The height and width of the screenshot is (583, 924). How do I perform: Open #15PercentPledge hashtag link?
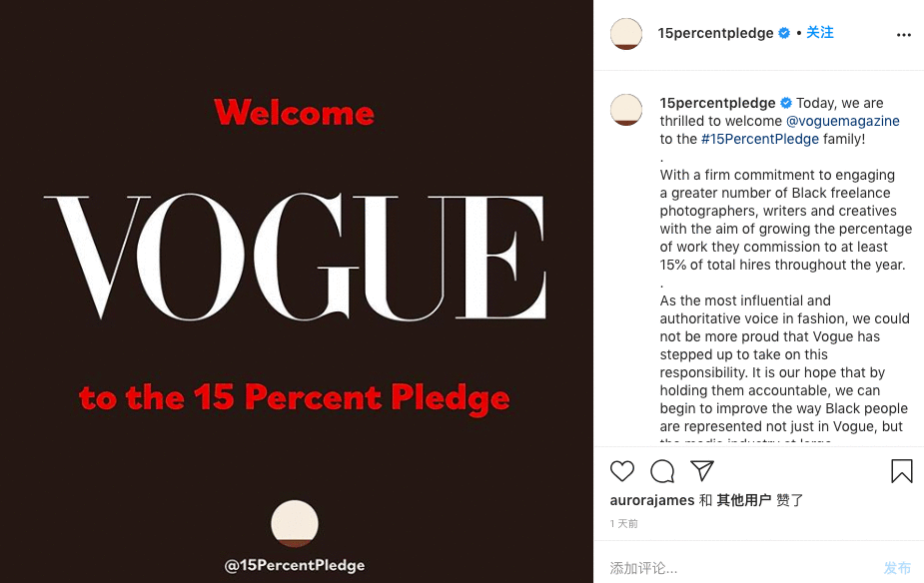tap(759, 139)
